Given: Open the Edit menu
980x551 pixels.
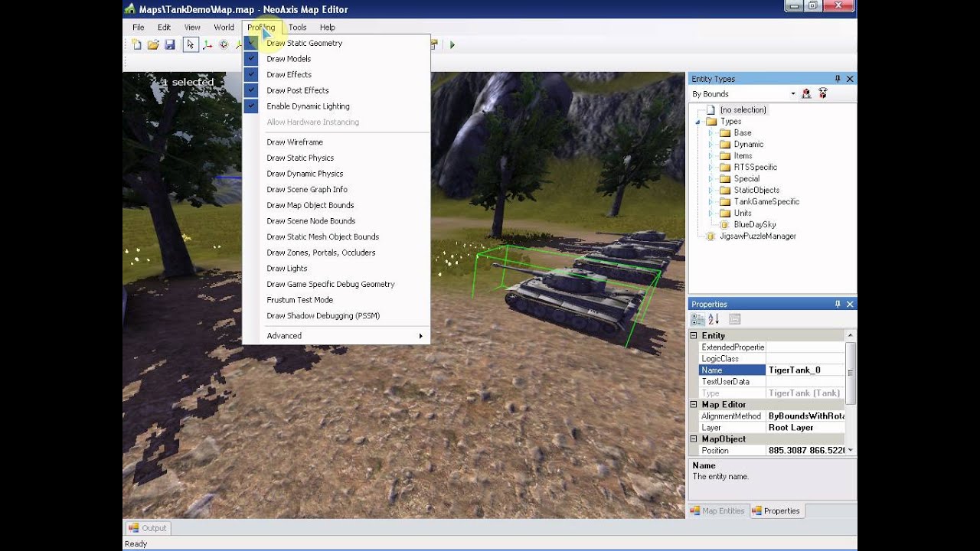Looking at the screenshot, I should tap(164, 27).
